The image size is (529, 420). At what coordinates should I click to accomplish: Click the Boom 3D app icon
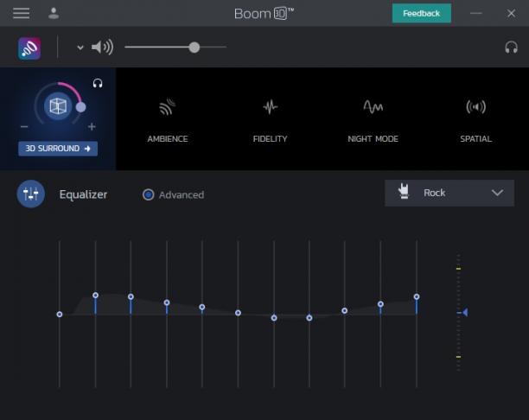pyautogui.click(x=29, y=48)
